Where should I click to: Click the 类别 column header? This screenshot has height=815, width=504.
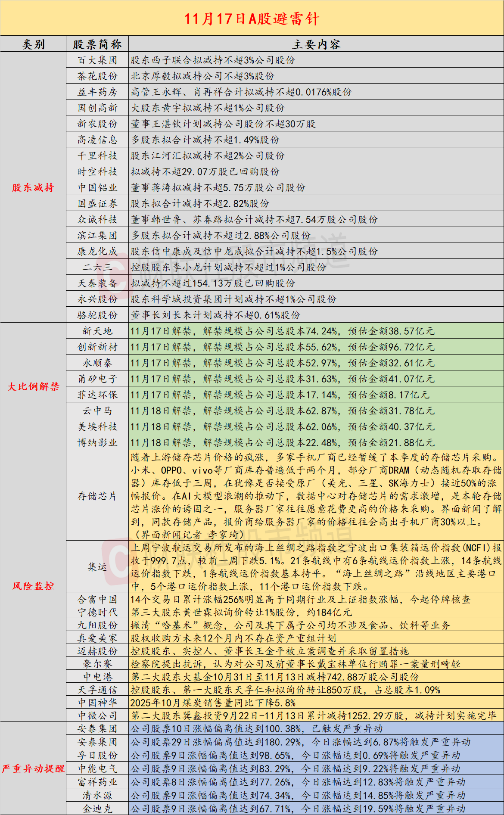33,44
